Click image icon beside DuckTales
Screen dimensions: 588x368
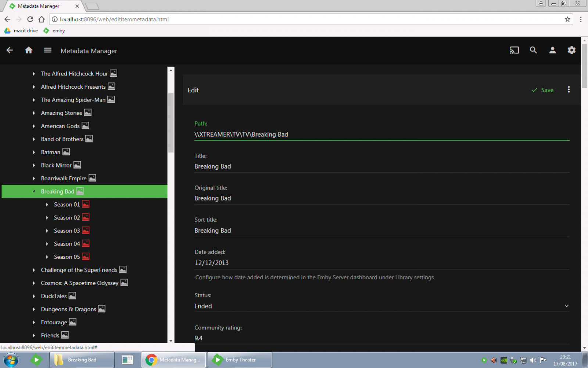coord(72,296)
